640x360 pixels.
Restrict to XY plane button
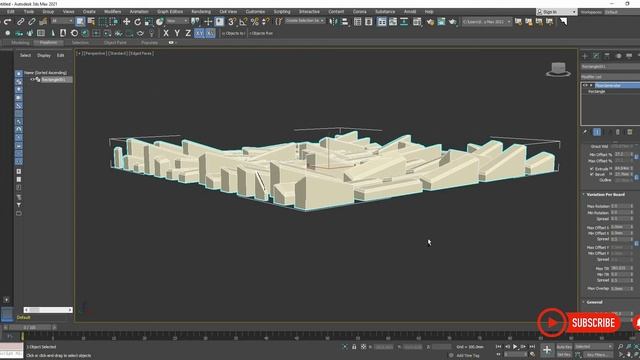point(199,33)
